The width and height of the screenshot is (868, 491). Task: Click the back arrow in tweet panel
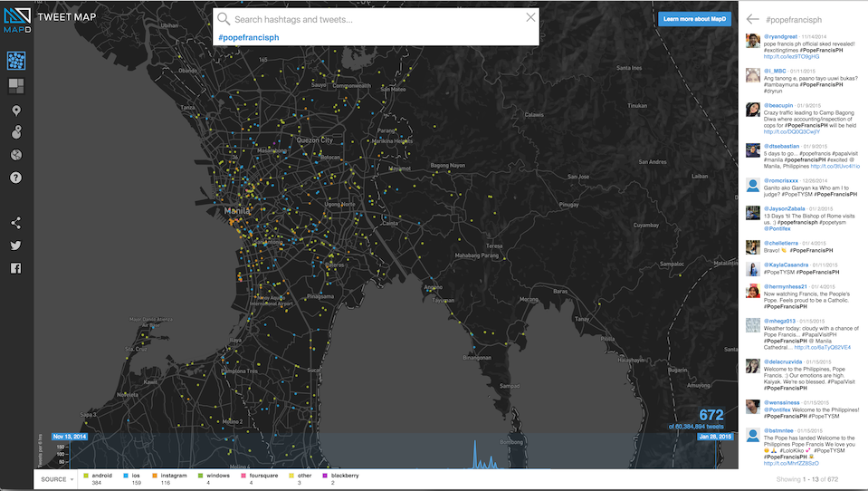tap(752, 19)
